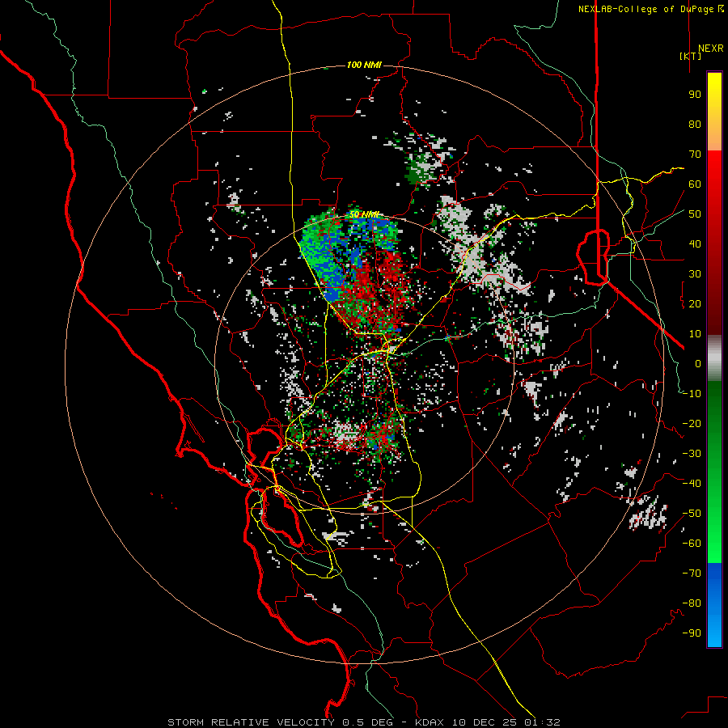
Task: Click the positive 80 scale label
Action: [695, 125]
